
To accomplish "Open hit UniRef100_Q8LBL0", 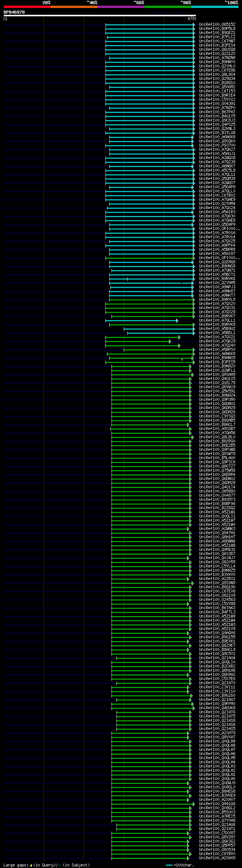I will pyautogui.click(x=217, y=437).
